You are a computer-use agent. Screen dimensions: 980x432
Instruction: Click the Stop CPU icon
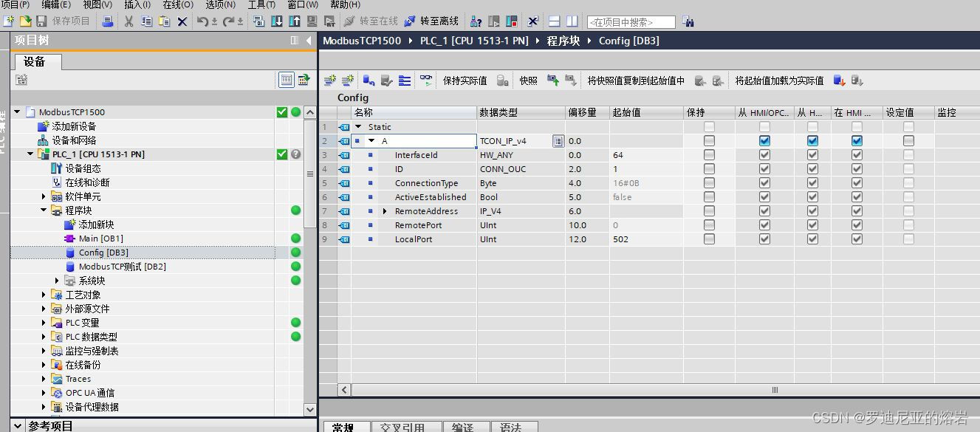point(510,21)
